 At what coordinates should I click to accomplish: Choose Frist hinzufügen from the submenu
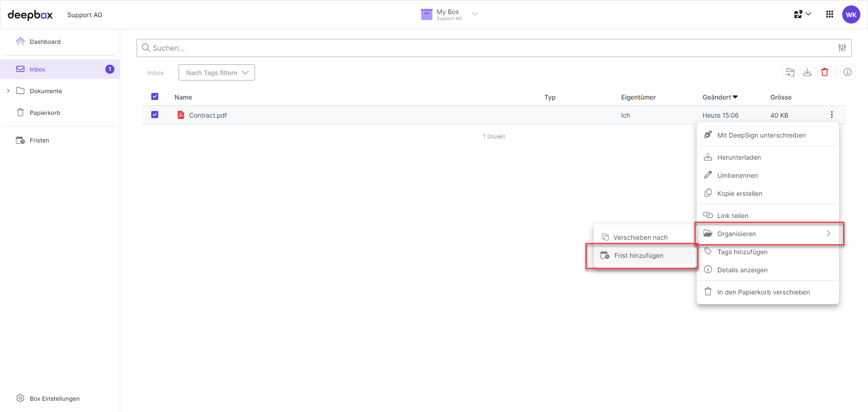click(638, 255)
